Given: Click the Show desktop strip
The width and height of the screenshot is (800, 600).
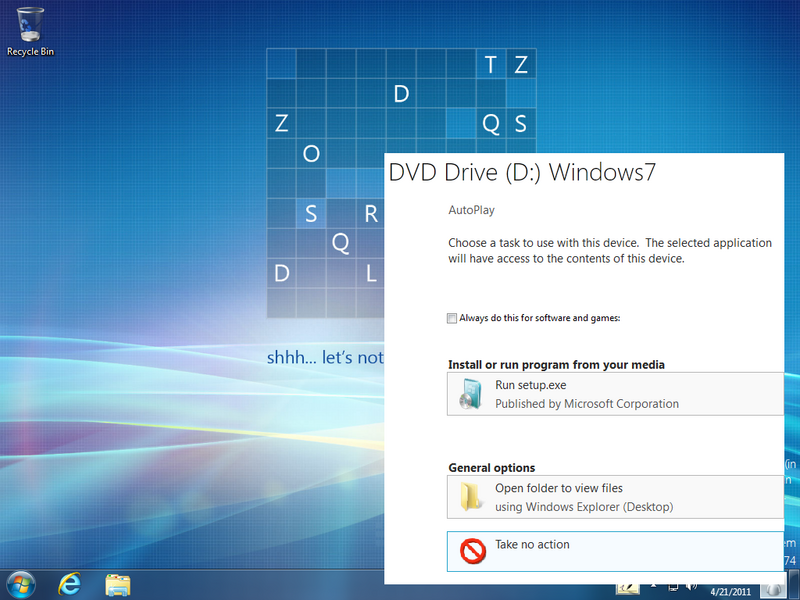Looking at the screenshot, I should click(x=794, y=585).
